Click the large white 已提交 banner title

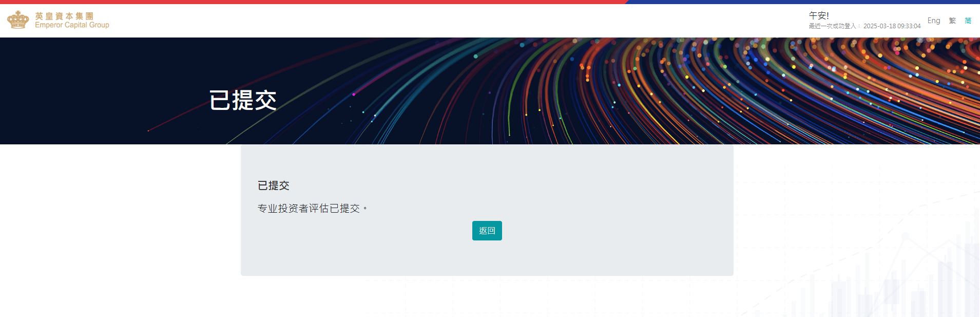click(x=243, y=100)
